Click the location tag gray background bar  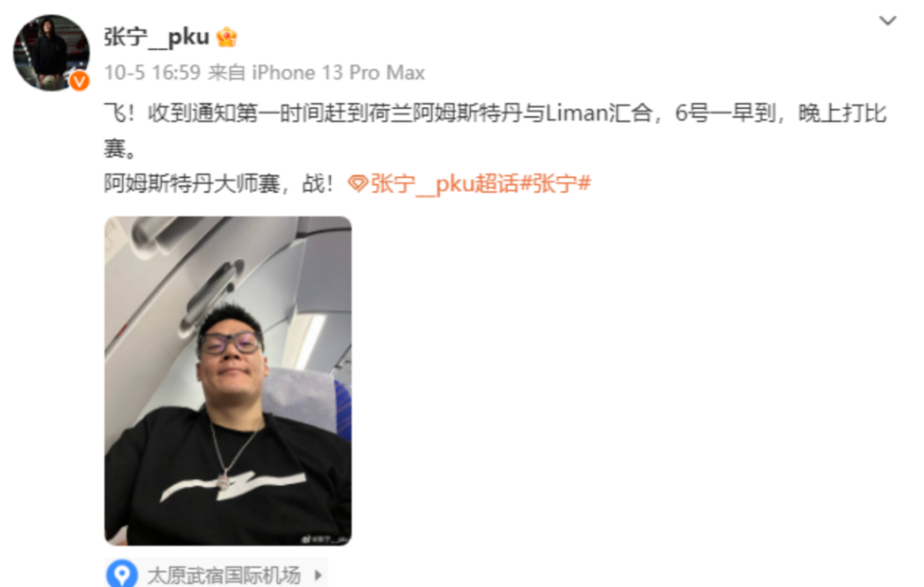tap(217, 573)
